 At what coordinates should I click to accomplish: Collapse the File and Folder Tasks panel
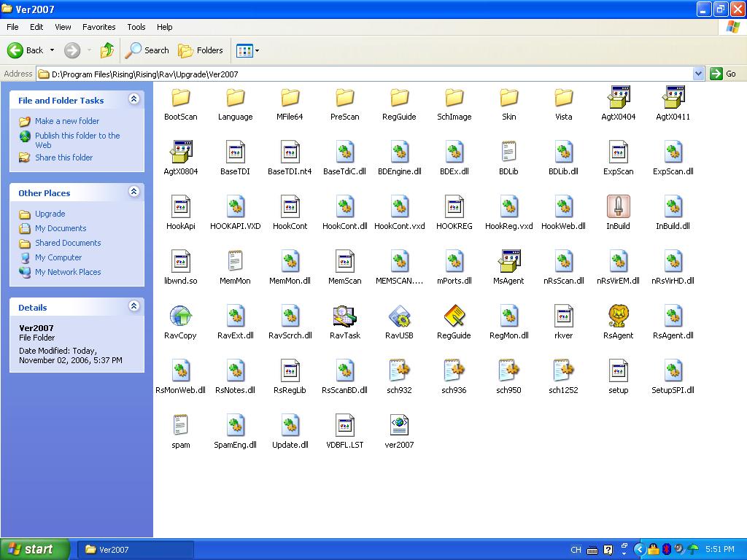pyautogui.click(x=133, y=99)
